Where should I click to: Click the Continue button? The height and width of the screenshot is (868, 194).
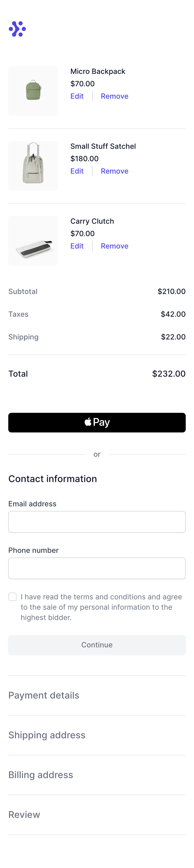(97, 645)
